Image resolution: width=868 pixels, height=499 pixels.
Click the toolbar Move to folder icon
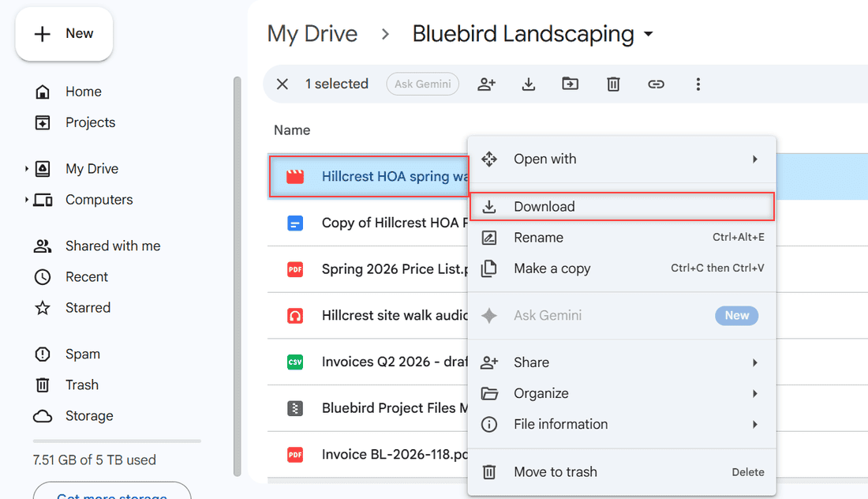tap(571, 84)
